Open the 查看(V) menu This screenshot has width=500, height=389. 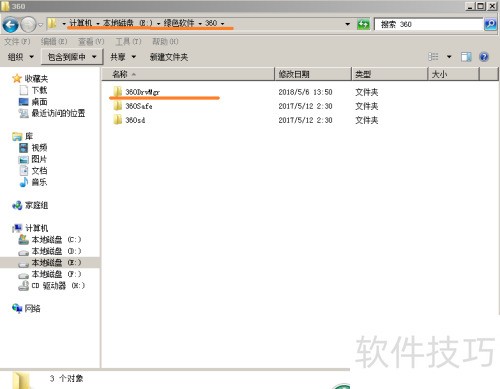click(91, 41)
